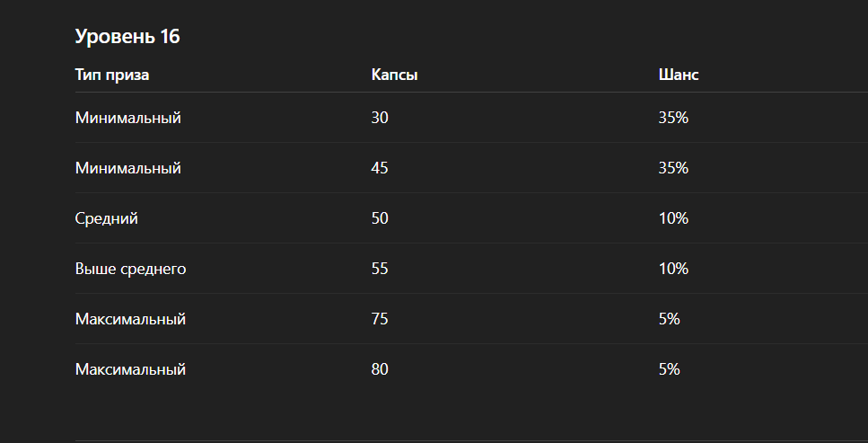Click the "Капсы" column header

pos(394,75)
